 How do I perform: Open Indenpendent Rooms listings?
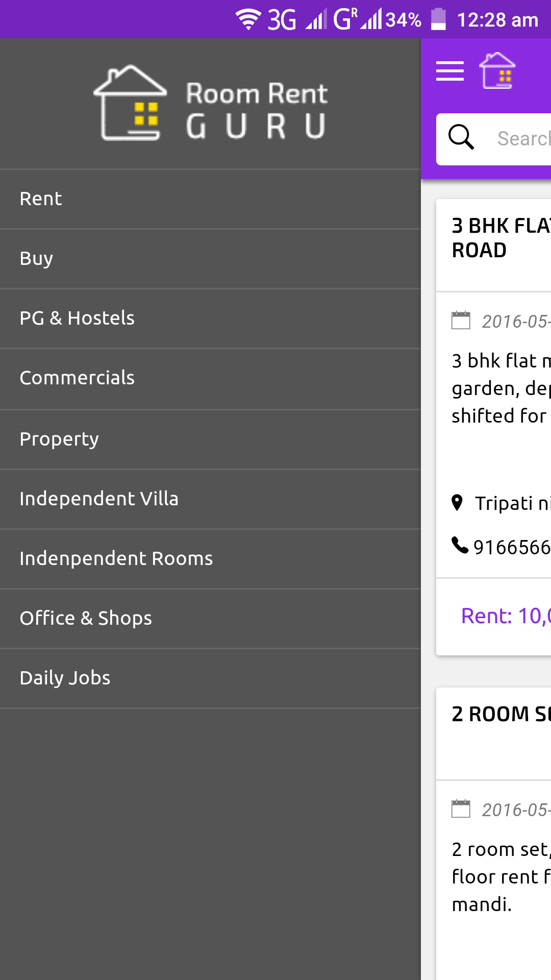(116, 558)
